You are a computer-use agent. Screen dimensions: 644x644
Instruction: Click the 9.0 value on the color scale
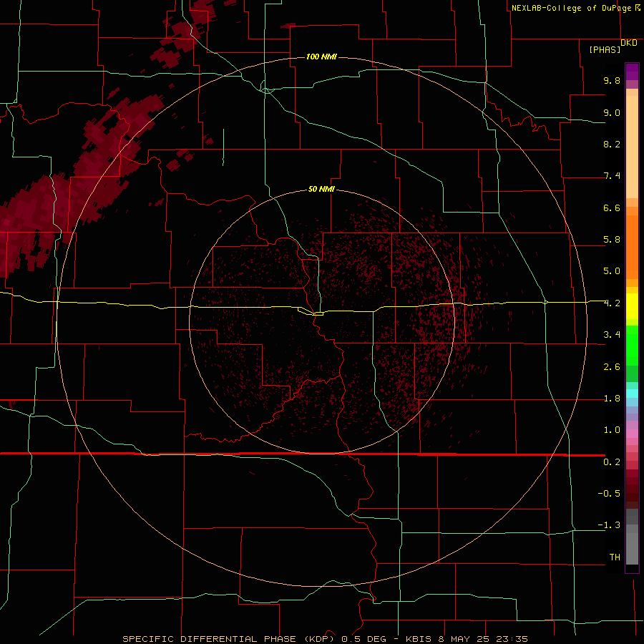612,112
